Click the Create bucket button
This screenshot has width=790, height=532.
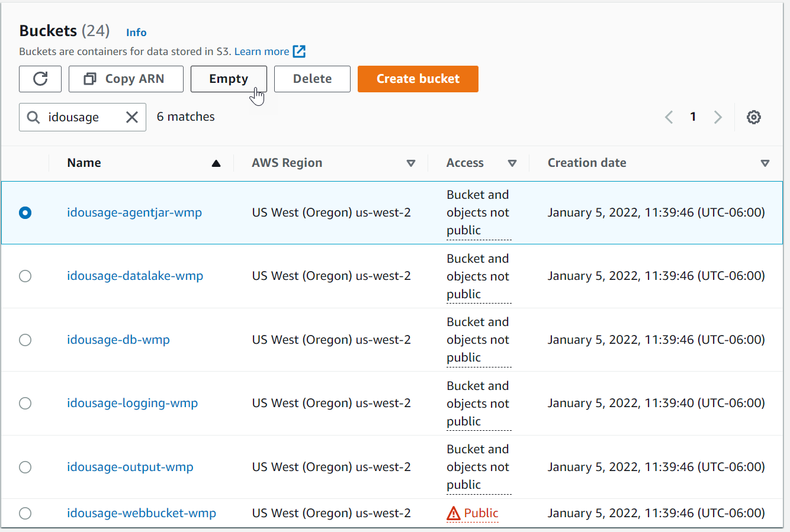pyautogui.click(x=418, y=79)
